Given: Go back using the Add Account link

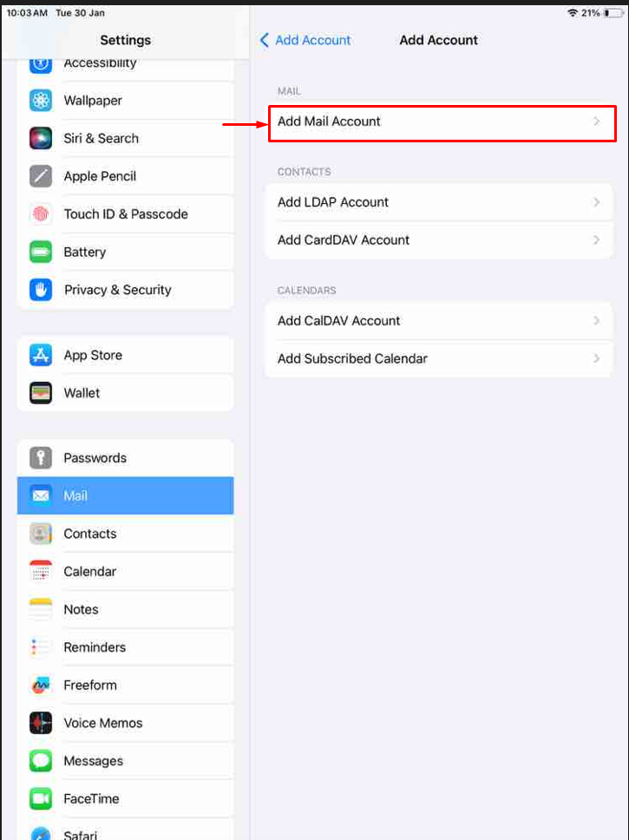Looking at the screenshot, I should 305,40.
